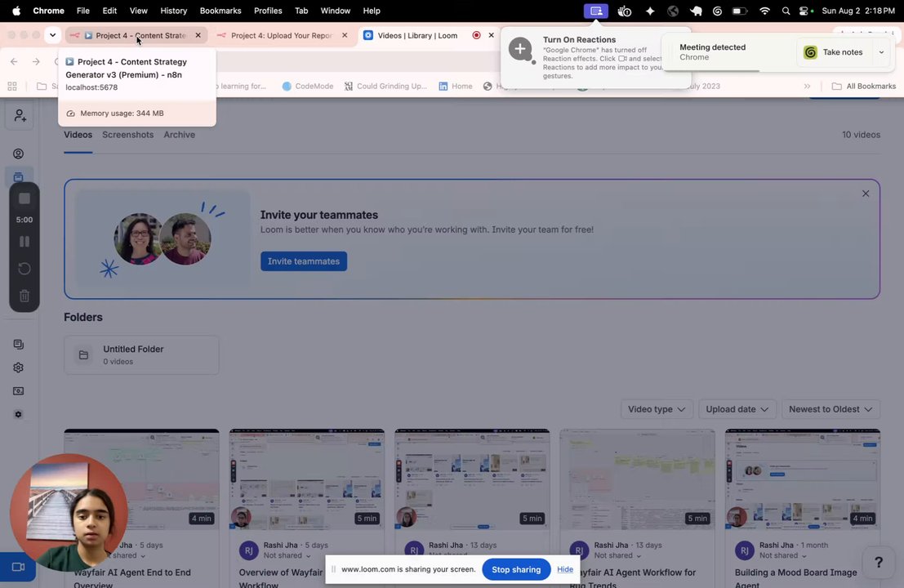Show hidden bookmarks with double chevron

point(807,86)
